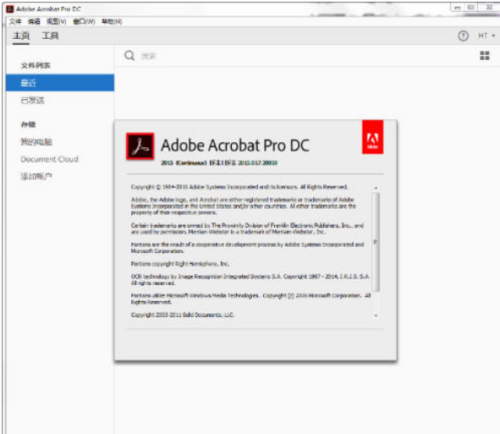Image resolution: width=500 pixels, height=434 pixels.
Task: Click the About dialog scrollbar thumb
Action: [x=376, y=242]
